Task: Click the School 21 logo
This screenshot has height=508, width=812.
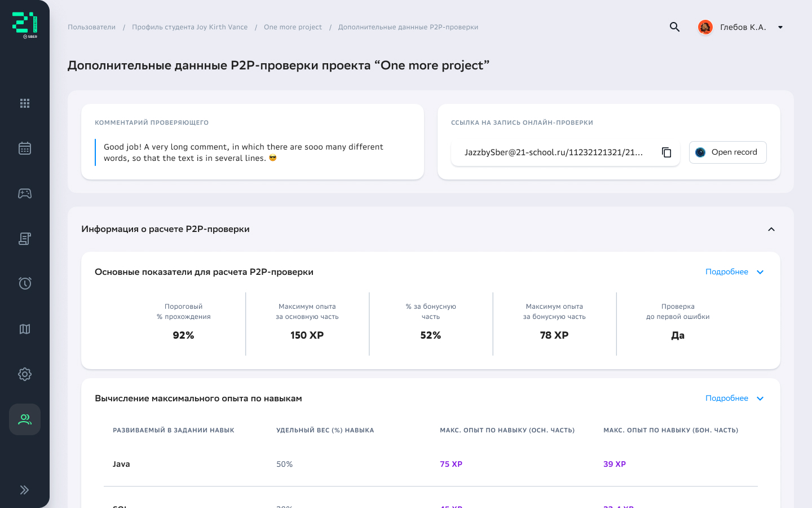Action: [x=25, y=25]
